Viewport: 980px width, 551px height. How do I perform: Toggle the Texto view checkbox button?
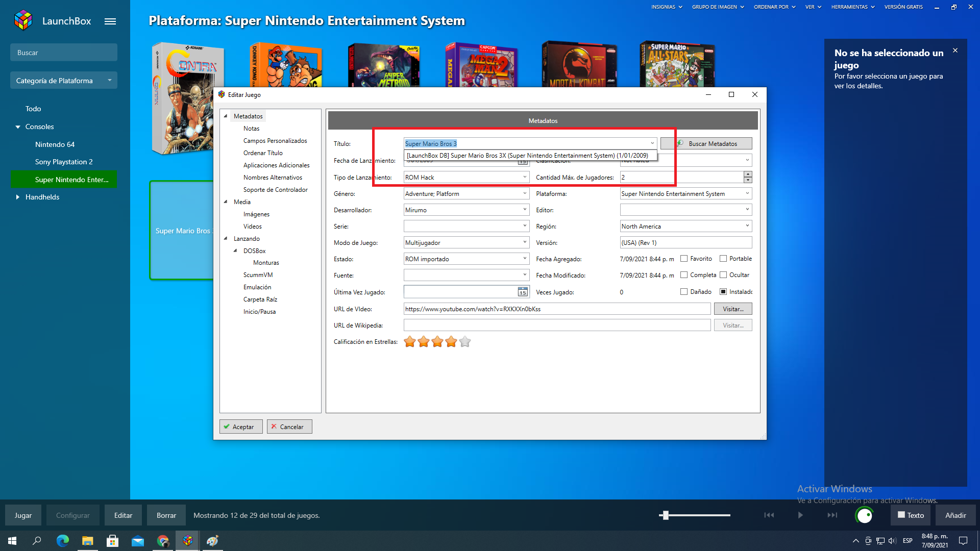pyautogui.click(x=911, y=515)
